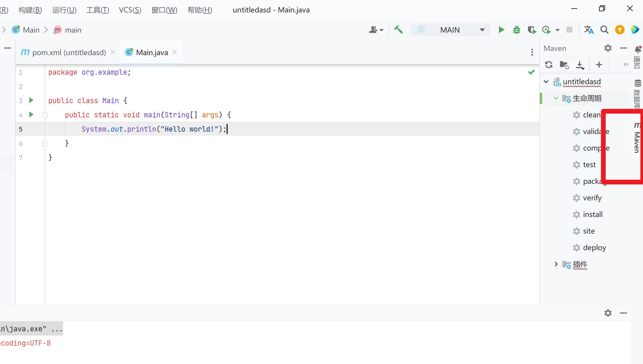Screen dimensions: 643x364
Task: Open notifications bell in right sidebar
Action: pyautogui.click(x=638, y=49)
